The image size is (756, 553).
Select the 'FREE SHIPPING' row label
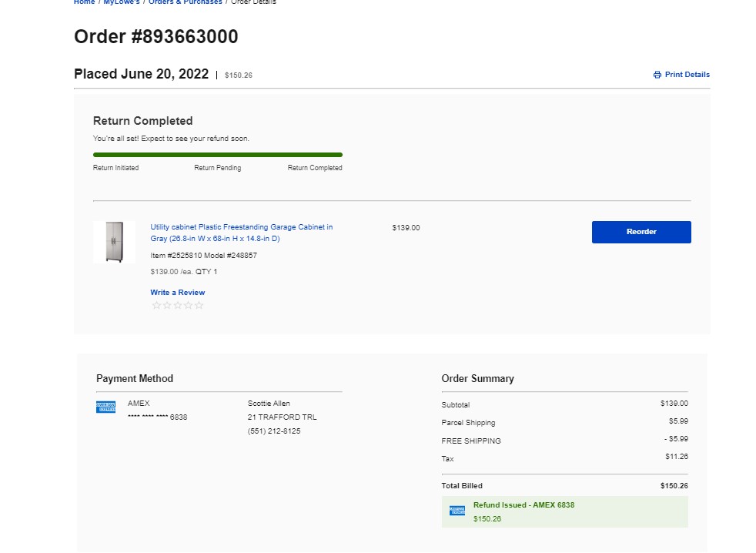pos(471,441)
